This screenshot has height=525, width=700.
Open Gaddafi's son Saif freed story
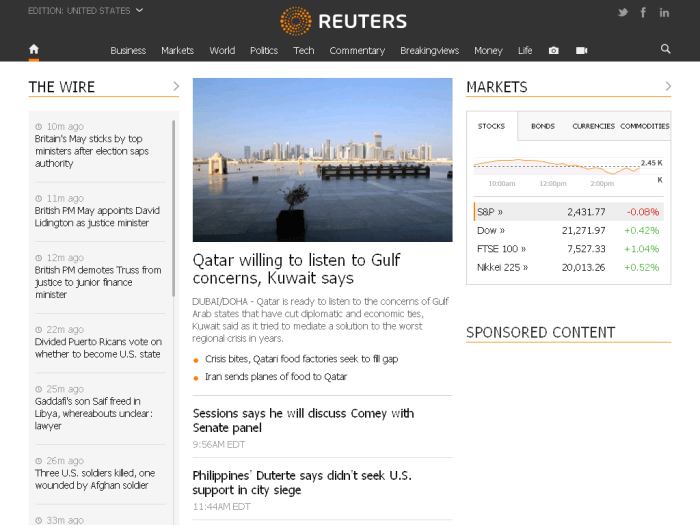pyautogui.click(x=94, y=413)
